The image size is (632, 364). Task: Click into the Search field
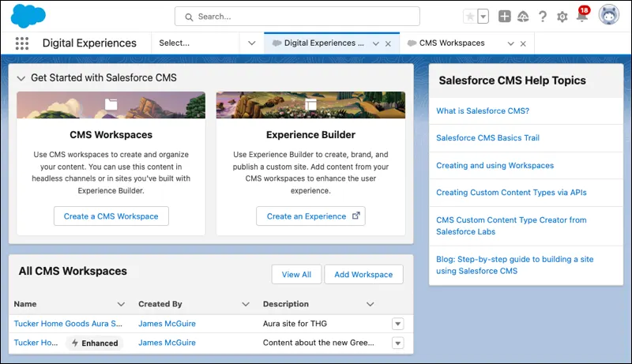[x=297, y=17]
